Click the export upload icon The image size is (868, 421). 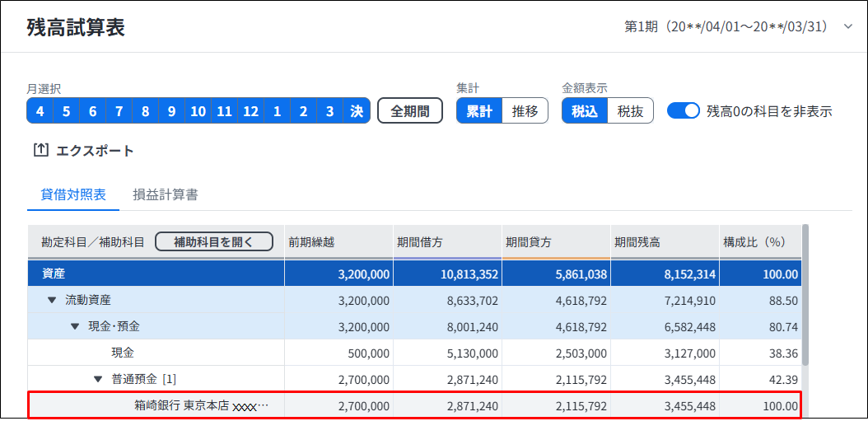41,150
